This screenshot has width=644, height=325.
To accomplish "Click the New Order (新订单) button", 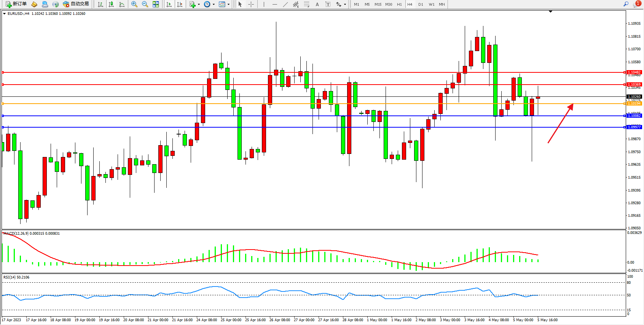I will tap(16, 4).
